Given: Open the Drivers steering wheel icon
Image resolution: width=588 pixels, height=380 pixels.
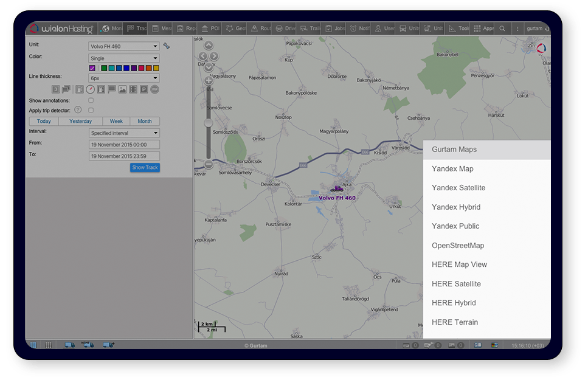Looking at the screenshot, I should tap(279, 29).
